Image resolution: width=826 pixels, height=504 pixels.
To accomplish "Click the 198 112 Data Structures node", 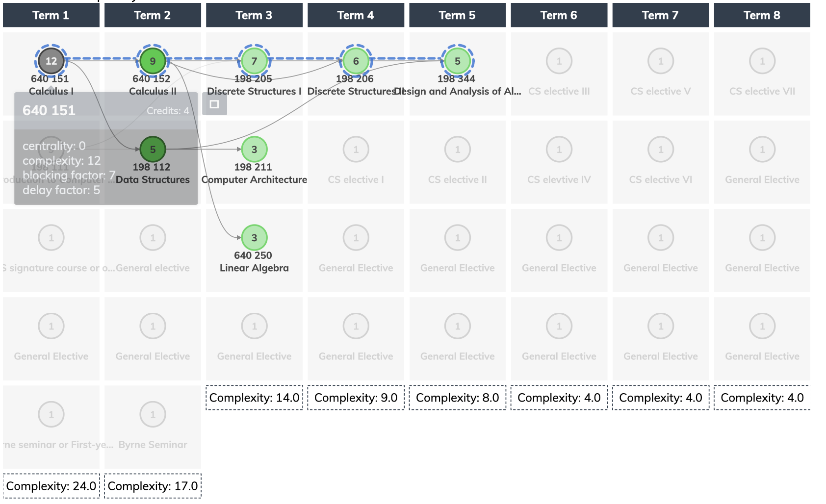I will click(x=153, y=149).
